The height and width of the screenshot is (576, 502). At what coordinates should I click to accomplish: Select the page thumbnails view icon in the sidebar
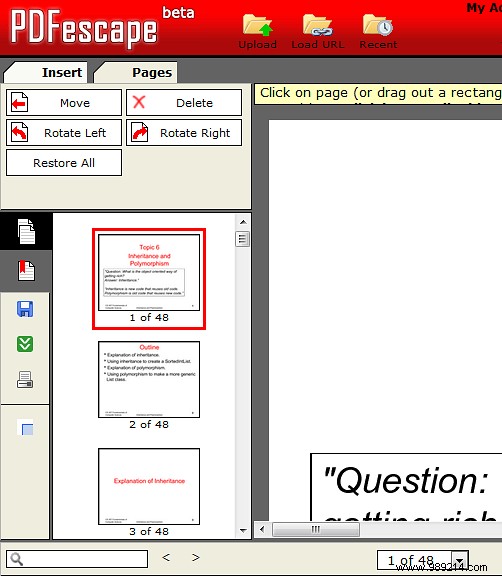(x=26, y=231)
